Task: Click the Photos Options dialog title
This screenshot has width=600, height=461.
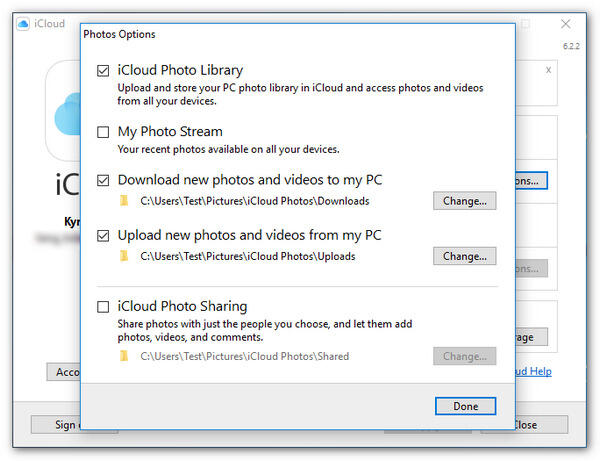Action: coord(119,34)
